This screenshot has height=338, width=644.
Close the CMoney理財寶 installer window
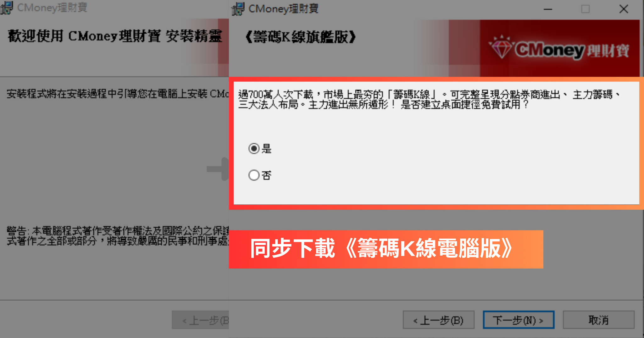pyautogui.click(x=624, y=9)
